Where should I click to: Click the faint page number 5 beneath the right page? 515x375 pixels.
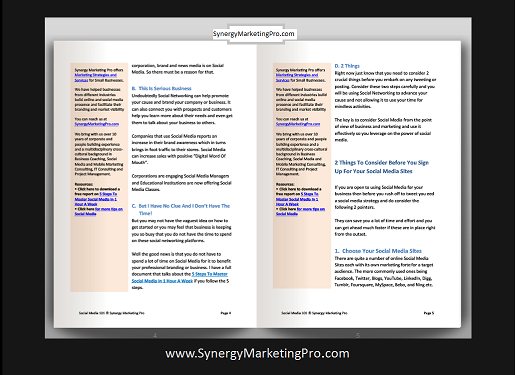click(358, 335)
